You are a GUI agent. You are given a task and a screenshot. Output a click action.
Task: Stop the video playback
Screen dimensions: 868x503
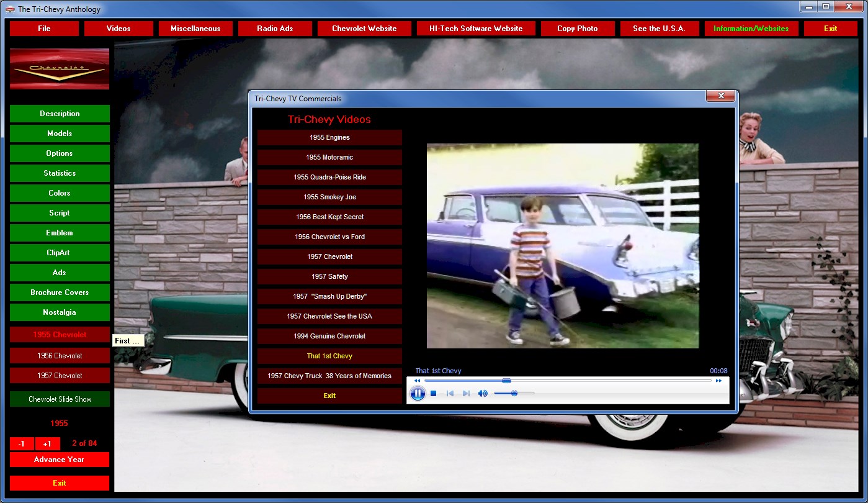click(x=434, y=393)
